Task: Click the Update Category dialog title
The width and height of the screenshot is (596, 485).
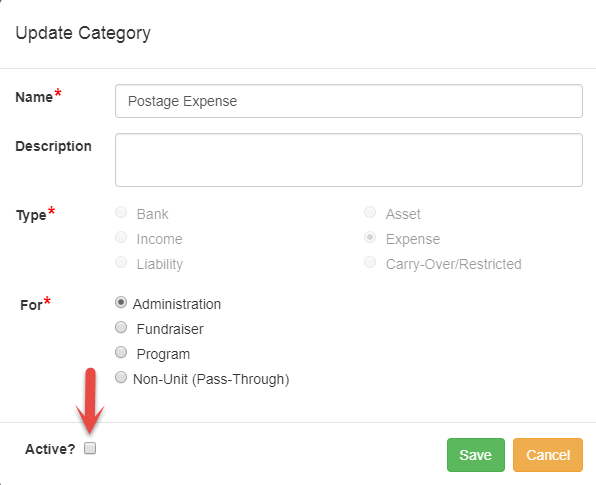Action: [x=83, y=33]
